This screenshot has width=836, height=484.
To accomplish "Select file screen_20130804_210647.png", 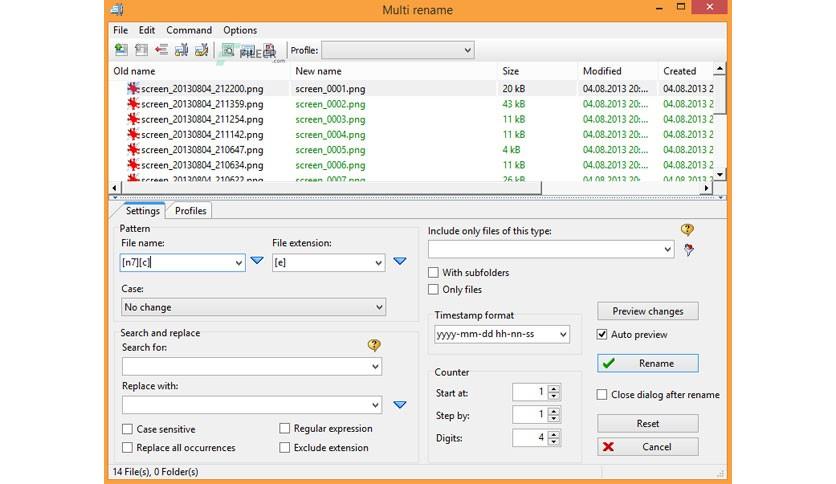I will point(202,150).
